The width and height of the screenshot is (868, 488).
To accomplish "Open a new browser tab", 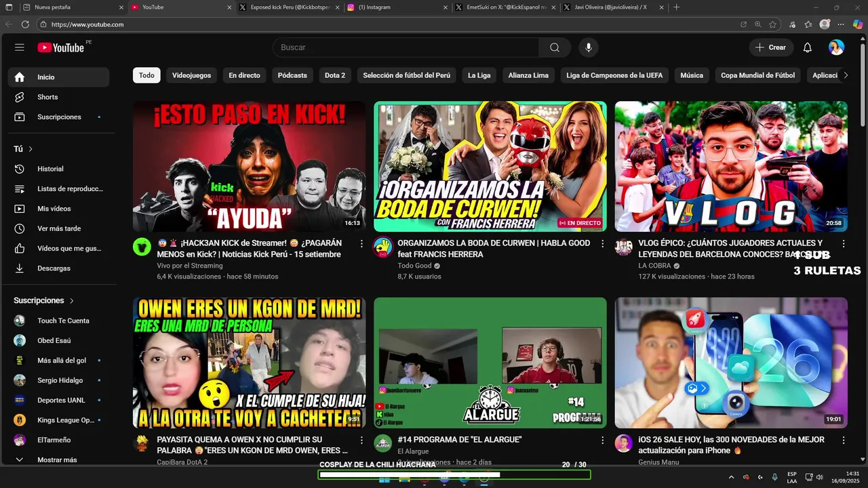I will (676, 7).
